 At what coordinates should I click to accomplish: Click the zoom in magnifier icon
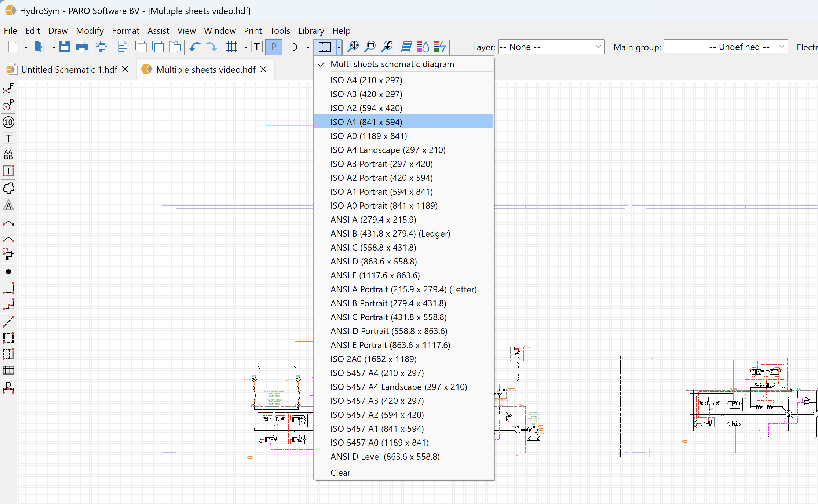pos(353,47)
